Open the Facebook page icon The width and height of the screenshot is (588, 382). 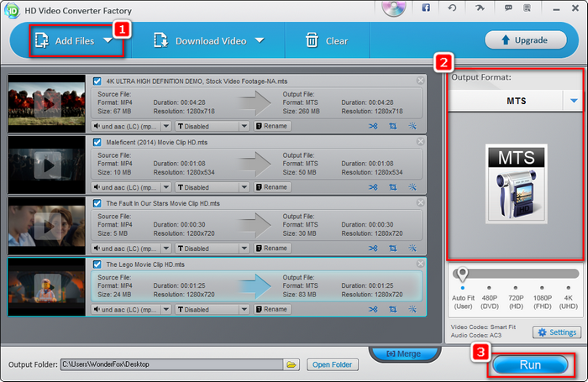[426, 8]
